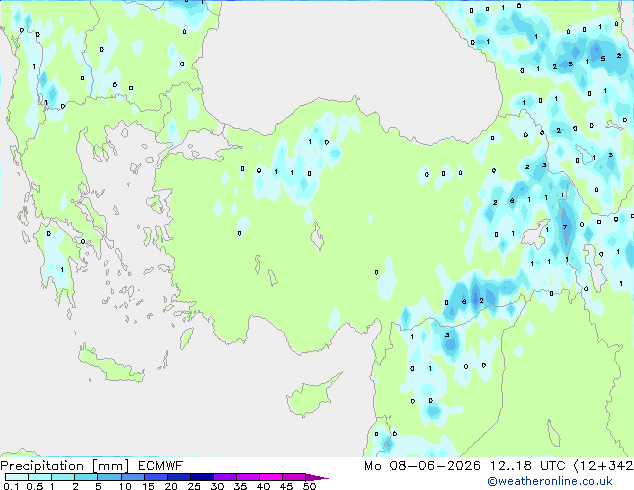The image size is (634, 490).
Task: Pick the legend color box between 1 and 2
Action: (63, 477)
